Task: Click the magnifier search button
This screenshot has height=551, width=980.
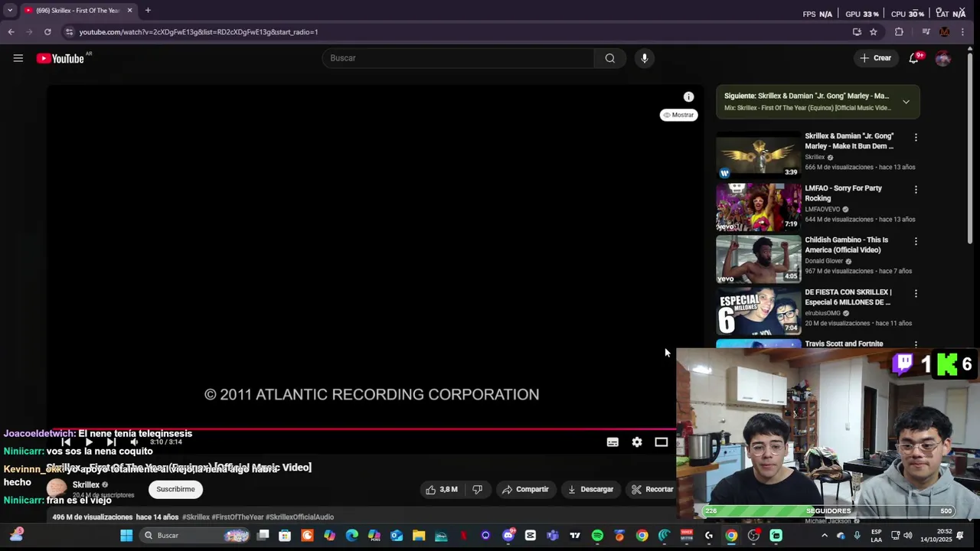Action: (609, 58)
